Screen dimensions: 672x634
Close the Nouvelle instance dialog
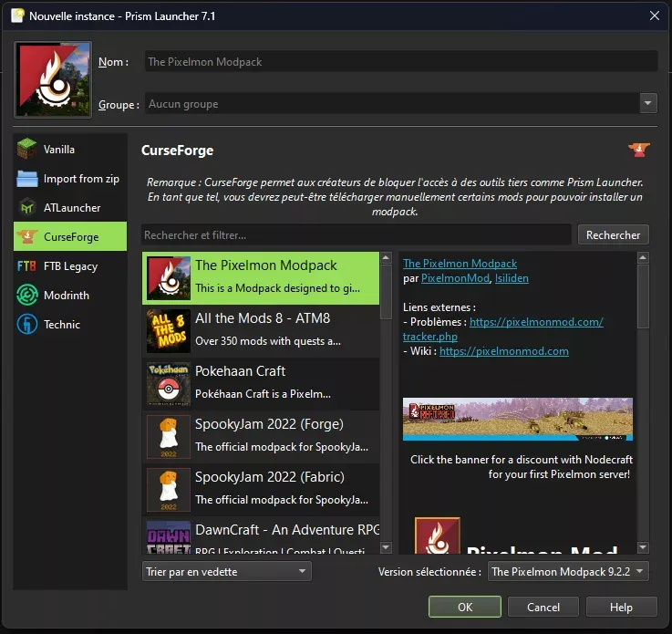(x=654, y=16)
